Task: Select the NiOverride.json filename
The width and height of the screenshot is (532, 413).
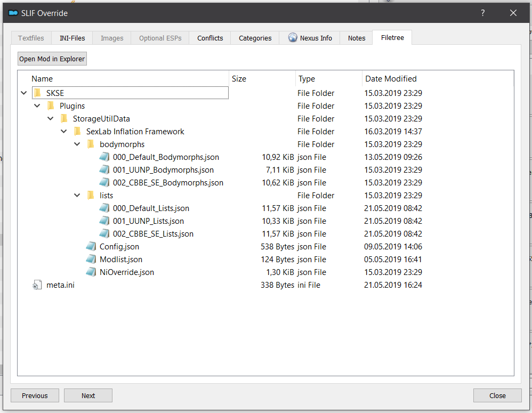Action: click(x=126, y=272)
